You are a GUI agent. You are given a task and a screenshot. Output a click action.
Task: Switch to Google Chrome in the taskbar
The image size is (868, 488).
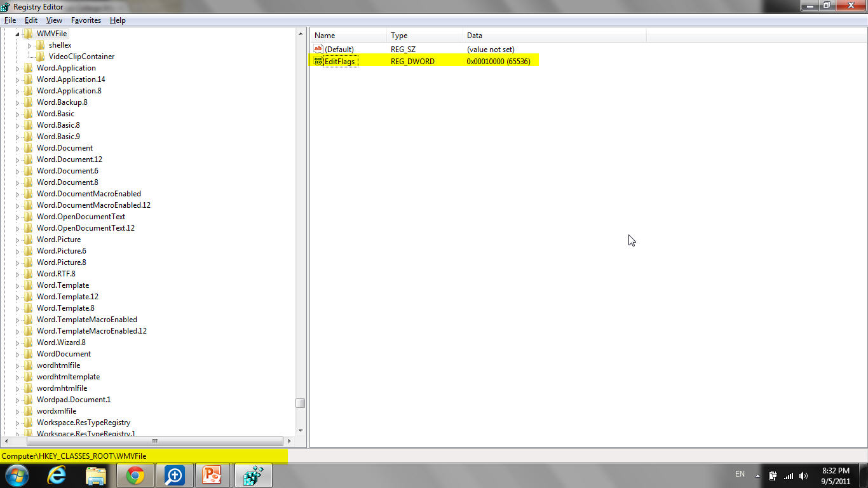click(x=135, y=475)
